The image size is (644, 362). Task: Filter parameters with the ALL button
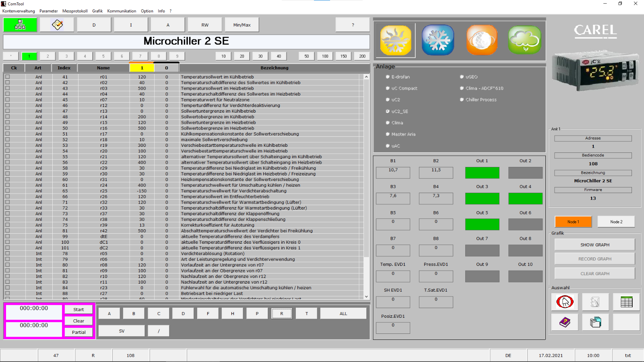[x=343, y=313]
